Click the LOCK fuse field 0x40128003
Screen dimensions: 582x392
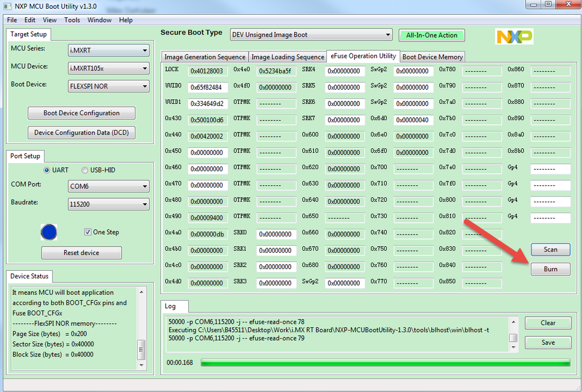[208, 71]
